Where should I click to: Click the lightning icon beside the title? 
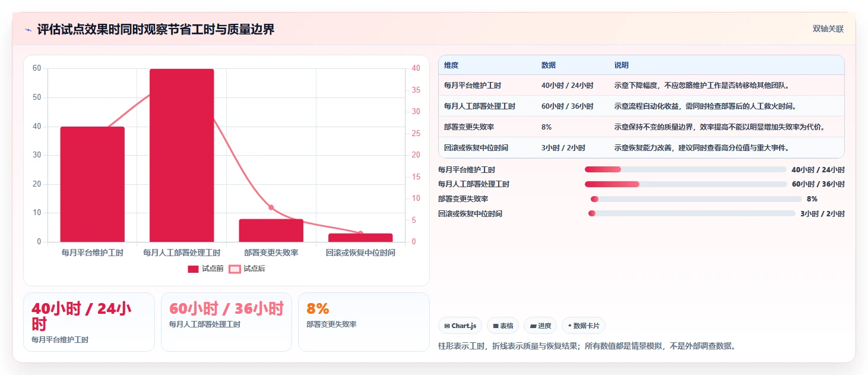click(x=28, y=30)
